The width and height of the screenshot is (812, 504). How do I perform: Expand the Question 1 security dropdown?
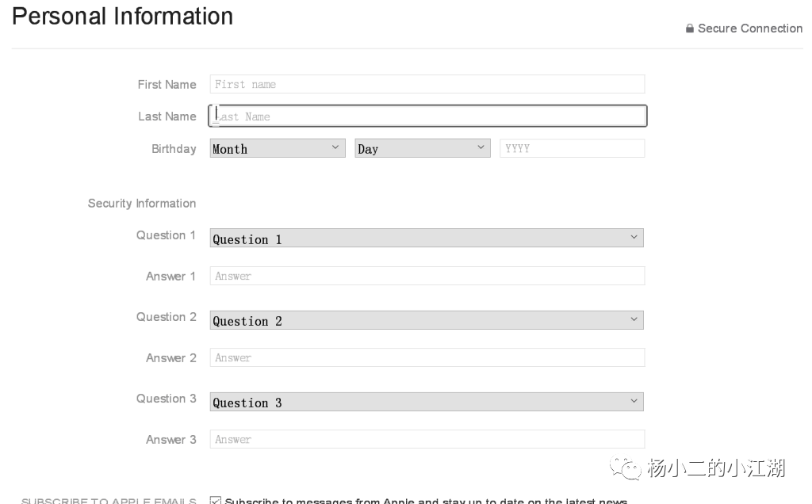427,239
